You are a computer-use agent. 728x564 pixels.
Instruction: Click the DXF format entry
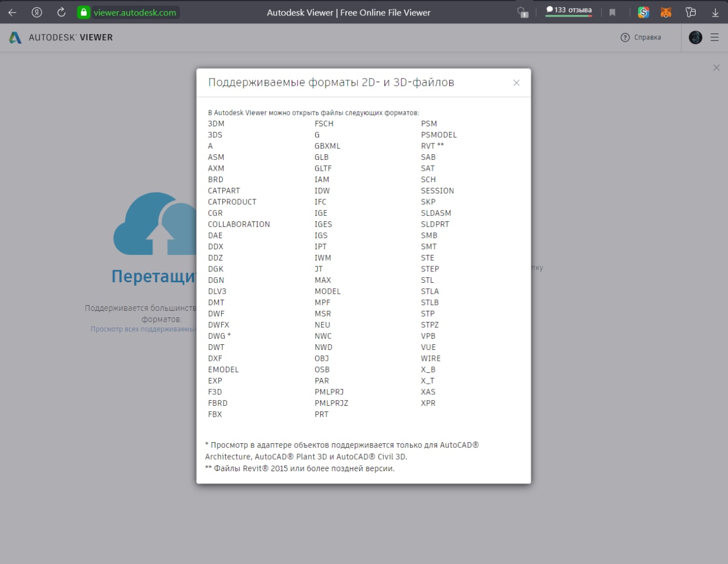pyautogui.click(x=215, y=359)
